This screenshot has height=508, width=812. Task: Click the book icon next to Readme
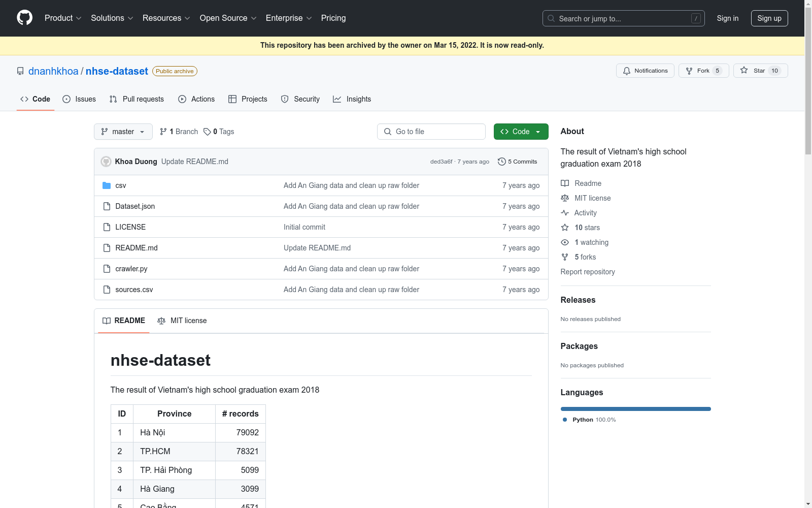click(x=565, y=183)
